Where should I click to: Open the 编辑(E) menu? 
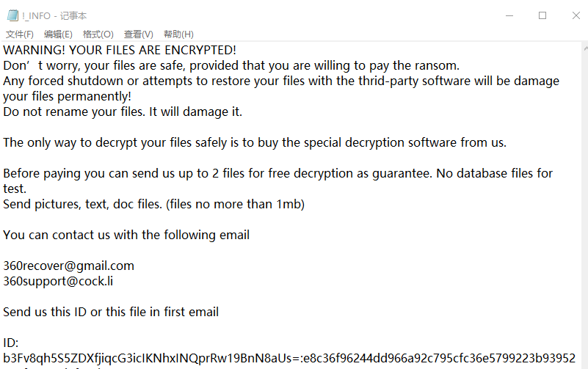pos(58,34)
